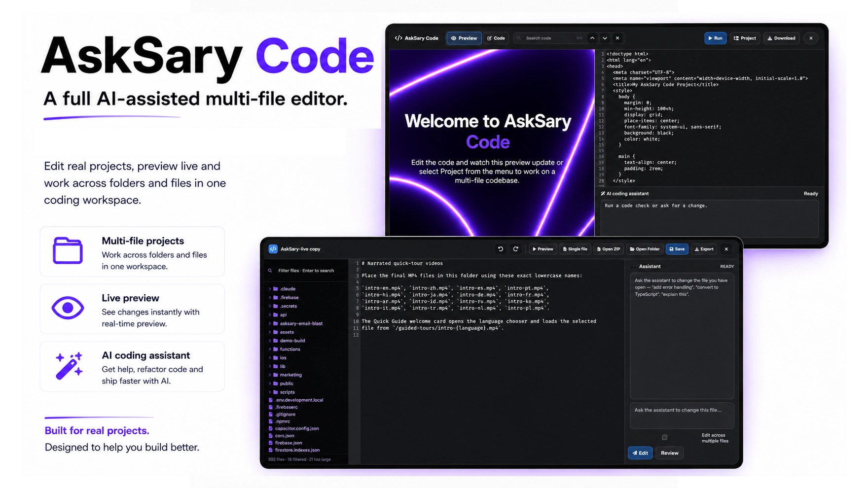Screen dimensions: 868x488
Task: Switch to the Preview tab in AskSary Code
Action: [464, 38]
